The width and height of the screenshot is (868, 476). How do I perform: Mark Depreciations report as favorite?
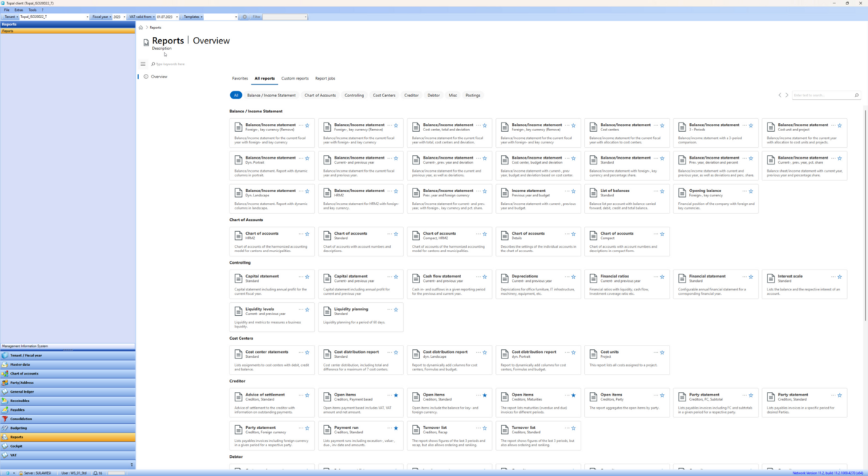573,277
